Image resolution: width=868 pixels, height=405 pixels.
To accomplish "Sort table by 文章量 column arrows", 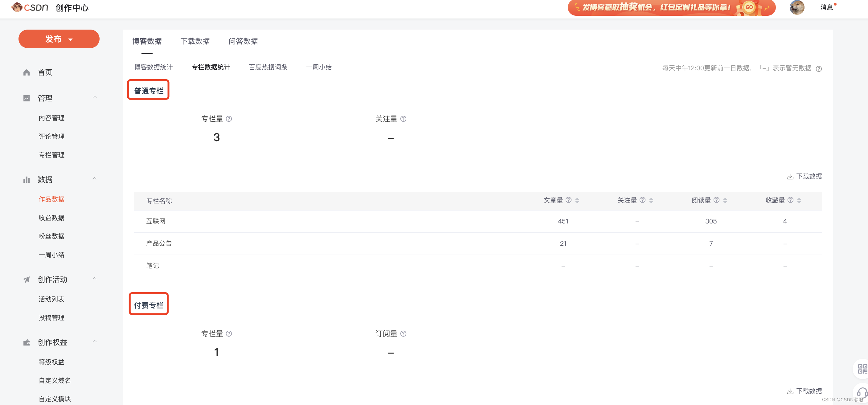I will pos(577,200).
